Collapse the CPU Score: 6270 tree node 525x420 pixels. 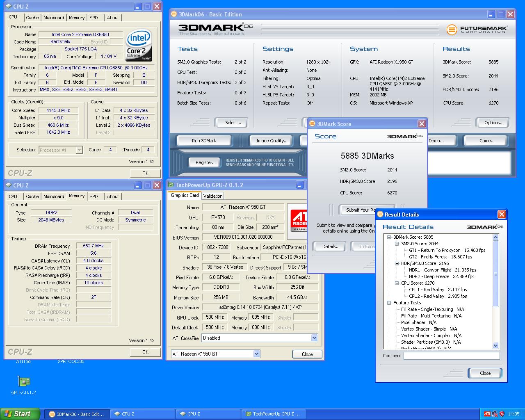click(397, 283)
